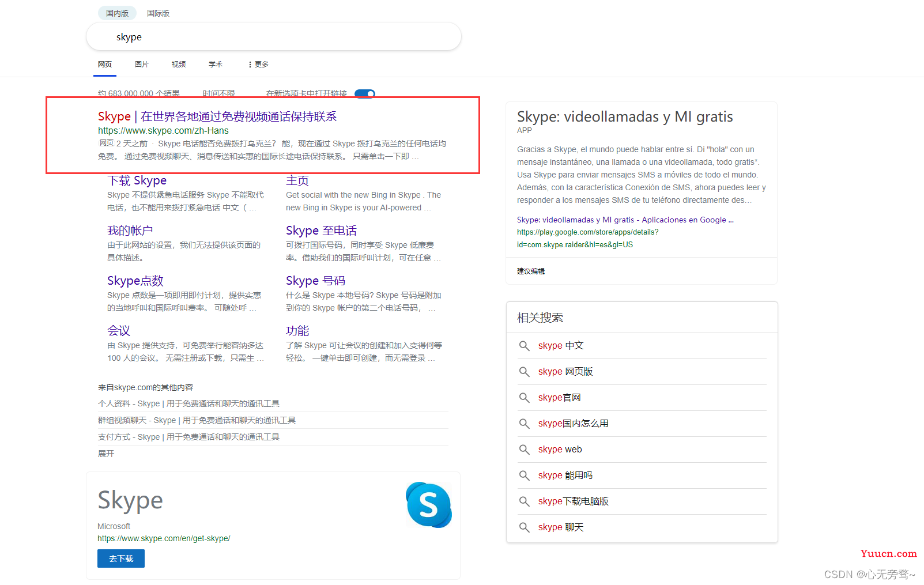
Task: Click magnifier icon beside 'skype国内怎么用'
Action: [524, 424]
